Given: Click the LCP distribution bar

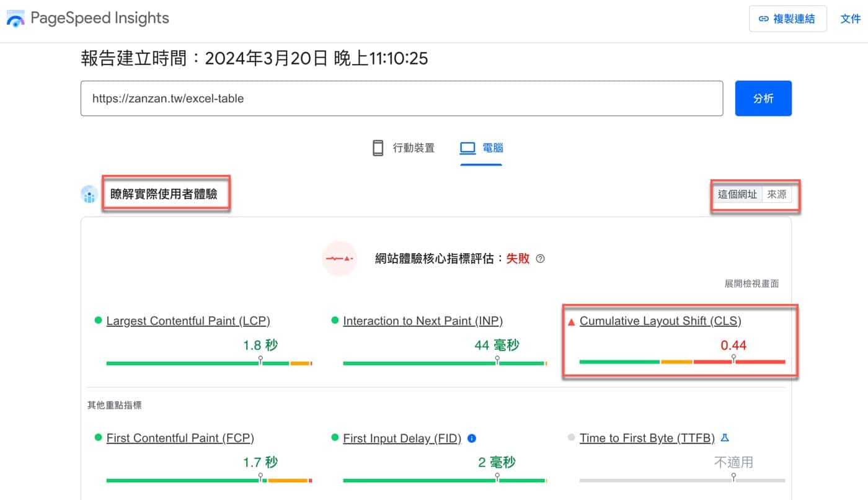Looking at the screenshot, I should [210, 363].
